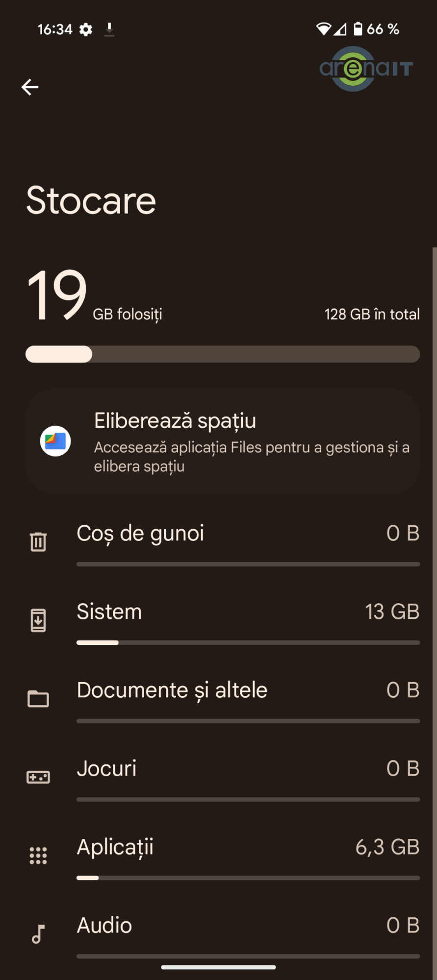This screenshot has width=437, height=980.
Task: Open the Sistem storage category
Action: [109, 612]
